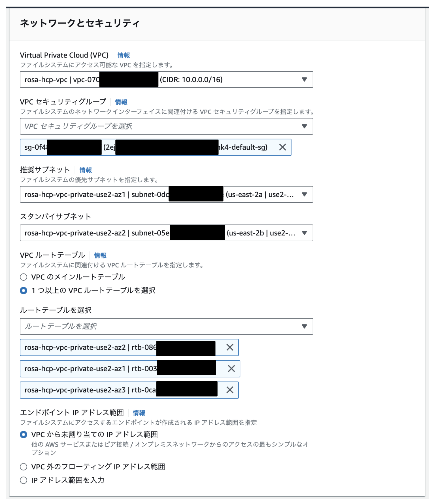
Task: Open 情報 link next to 推奨サブネット
Action: click(x=86, y=170)
